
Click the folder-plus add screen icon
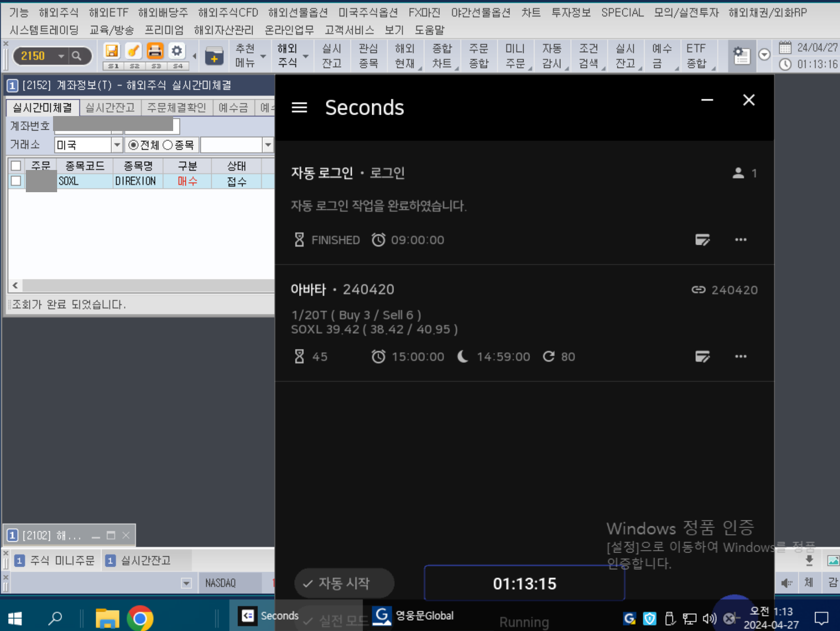[214, 56]
